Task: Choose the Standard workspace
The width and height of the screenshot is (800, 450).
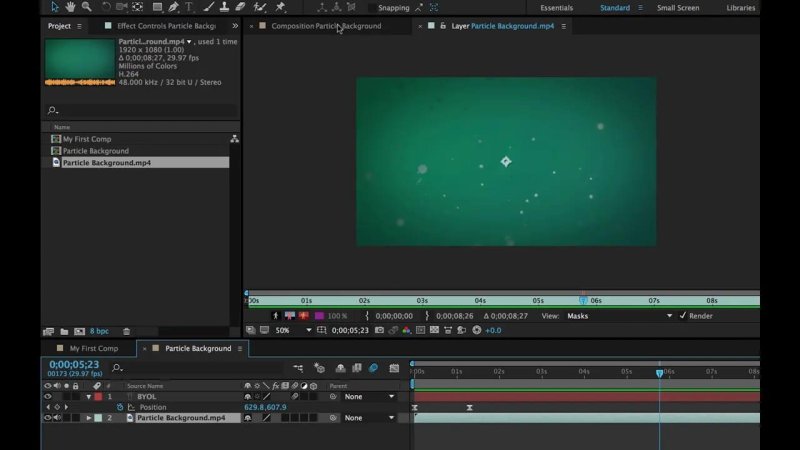Action: coord(615,8)
